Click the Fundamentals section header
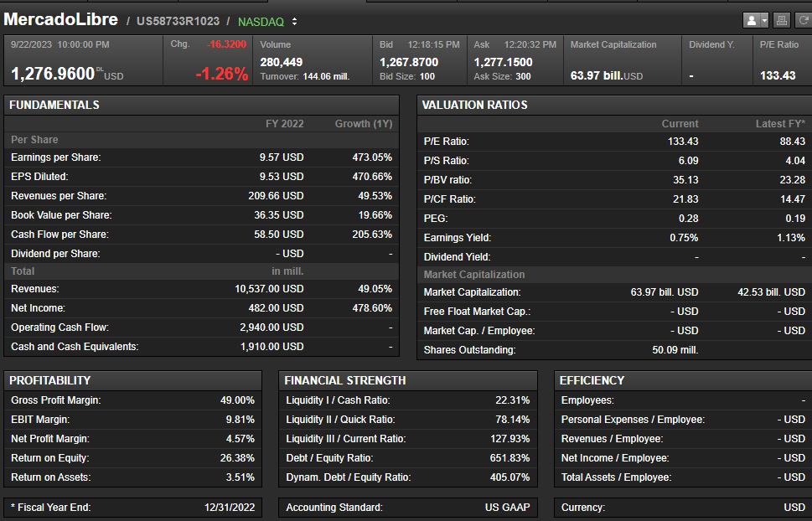This screenshot has width=812, height=521. coord(54,105)
